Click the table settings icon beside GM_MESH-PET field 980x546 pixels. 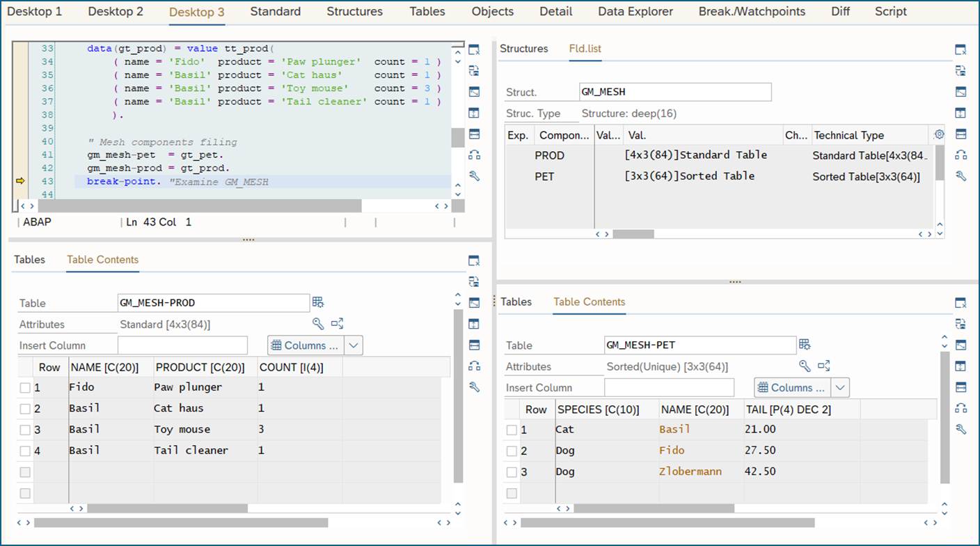pos(805,345)
